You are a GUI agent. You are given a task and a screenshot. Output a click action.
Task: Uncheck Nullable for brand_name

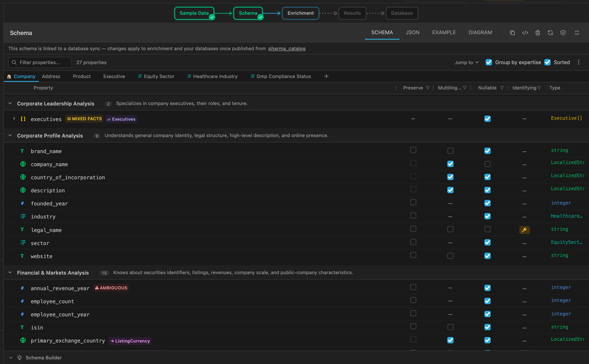[487, 151]
